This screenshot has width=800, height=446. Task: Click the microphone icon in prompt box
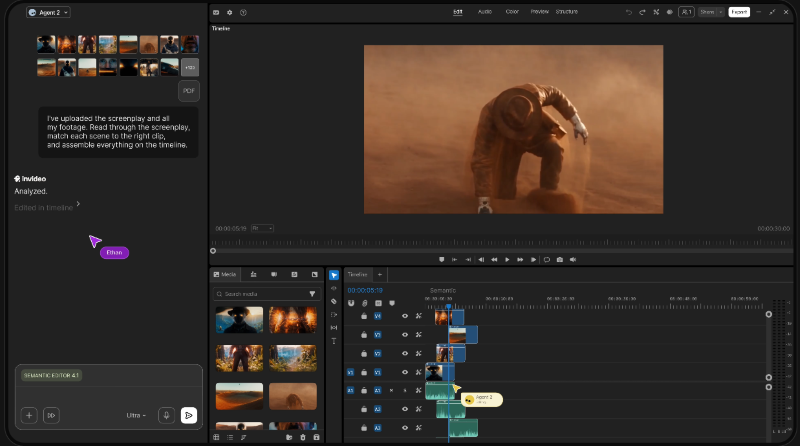point(166,415)
